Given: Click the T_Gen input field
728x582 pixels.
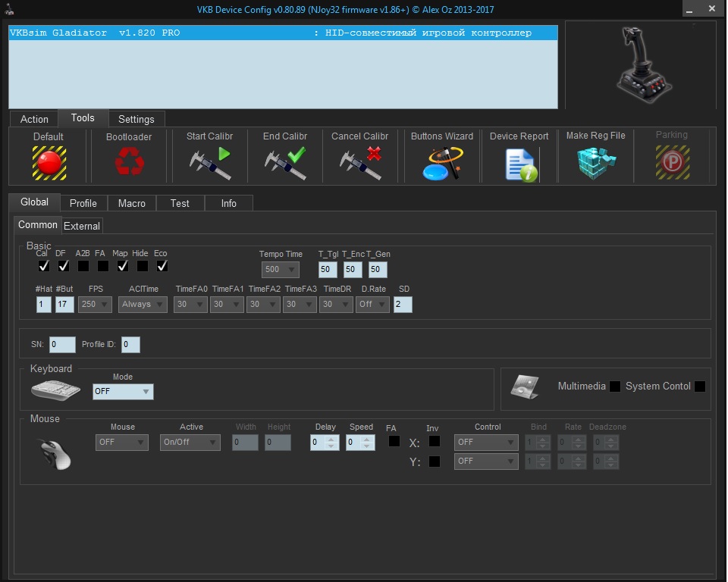Looking at the screenshot, I should point(378,269).
